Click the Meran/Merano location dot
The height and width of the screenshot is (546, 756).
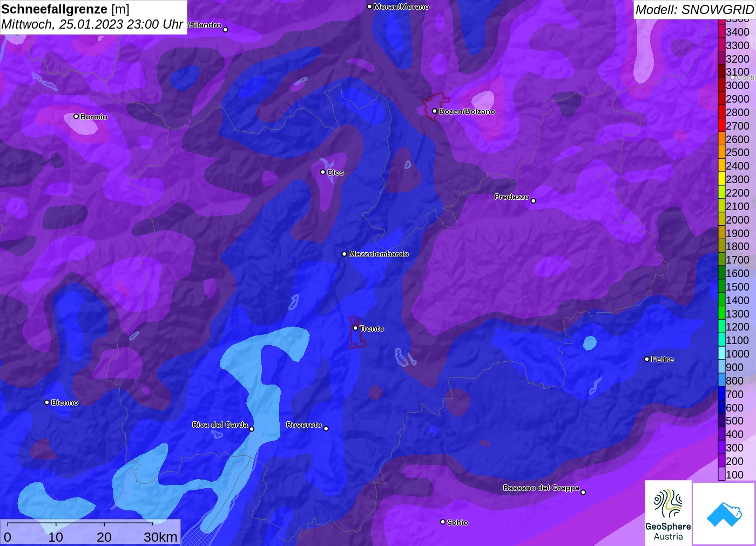pyautogui.click(x=369, y=6)
